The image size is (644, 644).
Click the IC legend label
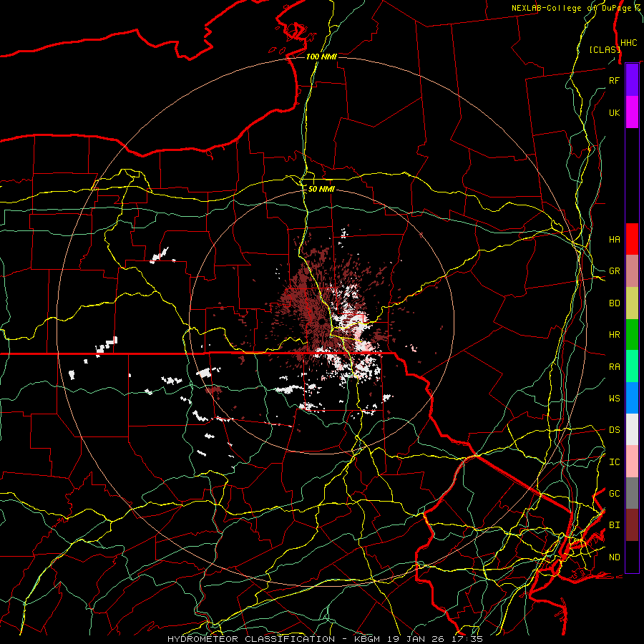pos(614,462)
